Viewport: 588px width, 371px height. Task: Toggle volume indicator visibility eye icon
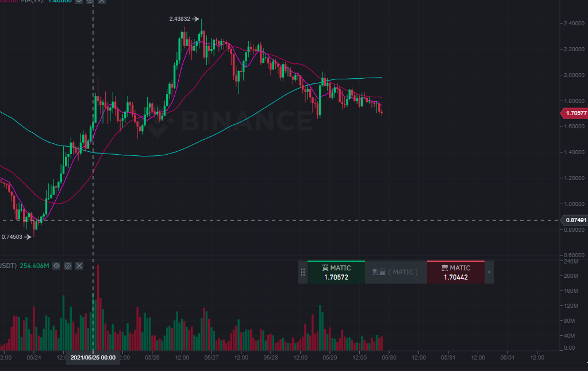(56, 266)
